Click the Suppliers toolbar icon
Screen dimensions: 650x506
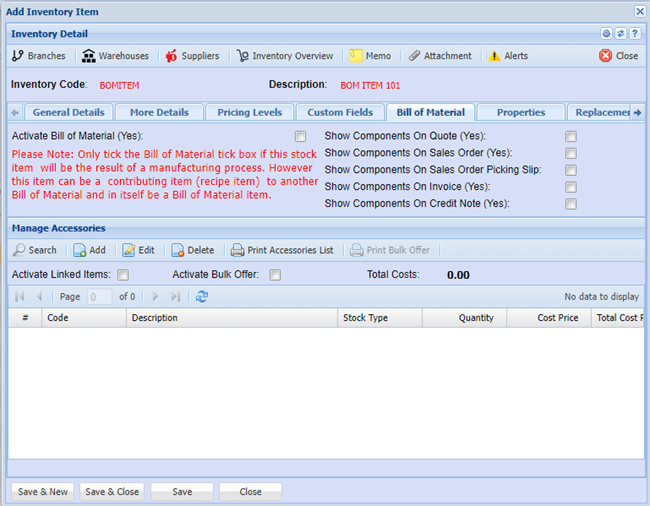[x=171, y=56]
